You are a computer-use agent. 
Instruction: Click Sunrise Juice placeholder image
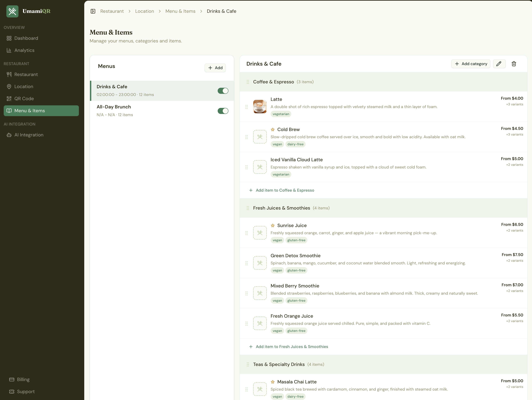pyautogui.click(x=260, y=233)
